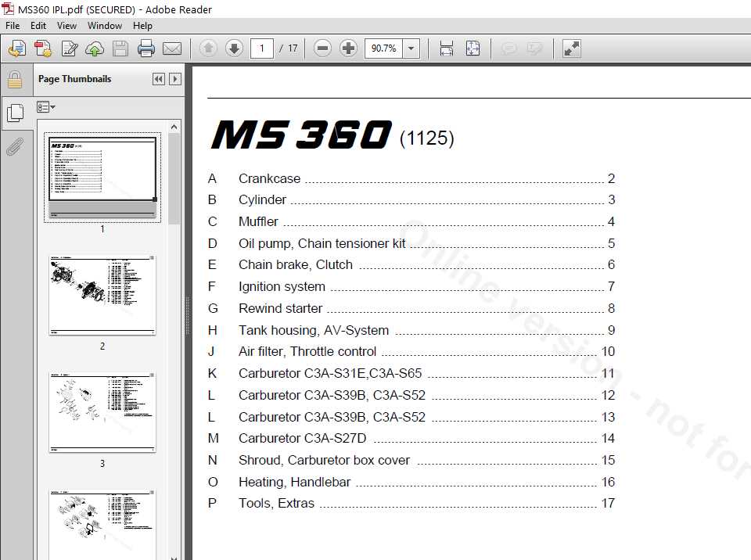Open the Attachments paperclip panel
The height and width of the screenshot is (560, 751).
click(15, 147)
